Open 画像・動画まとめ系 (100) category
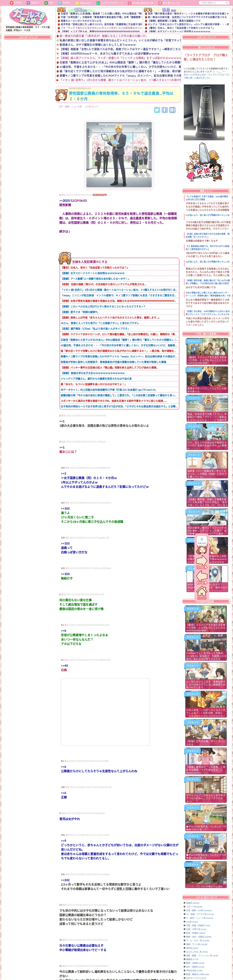The image size is (233, 980). pos(198,974)
